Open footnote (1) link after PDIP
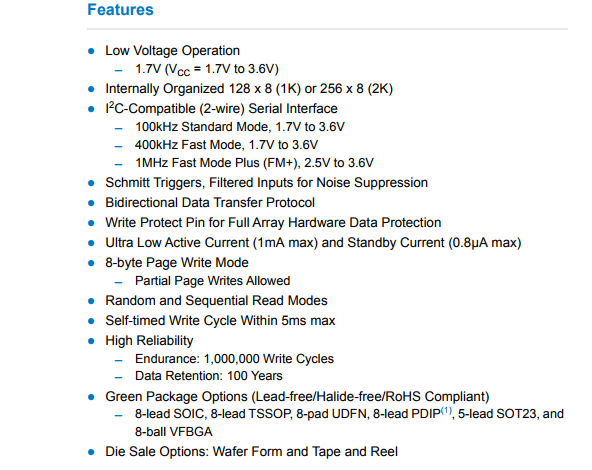Image resolution: width=592 pixels, height=470 pixels. point(446,410)
